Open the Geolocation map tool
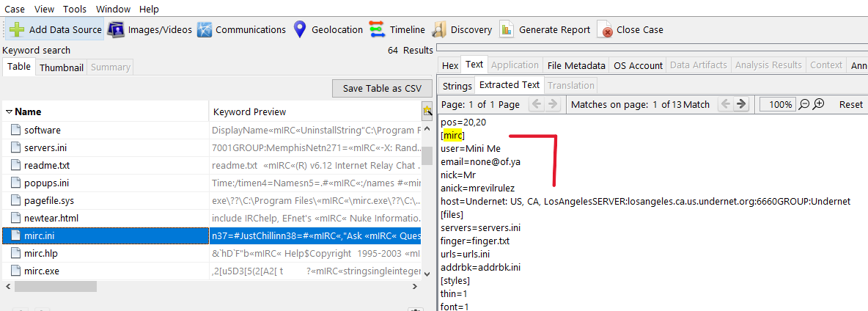The width and height of the screenshot is (868, 311). (x=299, y=30)
